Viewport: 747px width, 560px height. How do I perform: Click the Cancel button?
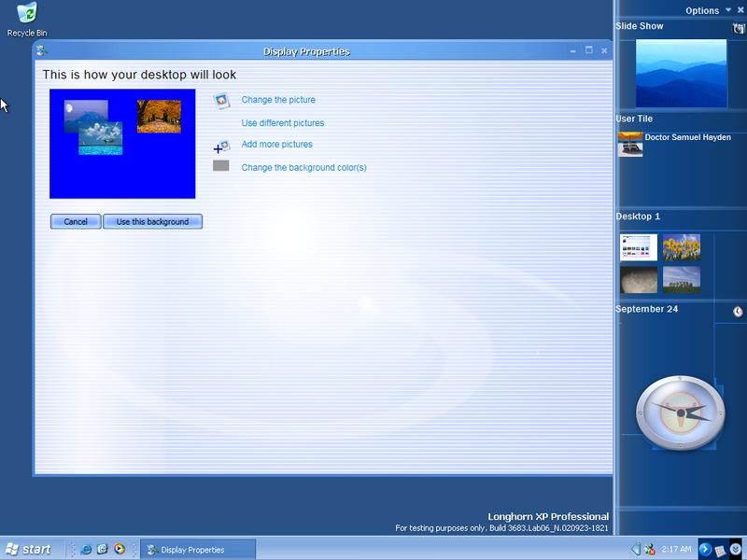[76, 221]
